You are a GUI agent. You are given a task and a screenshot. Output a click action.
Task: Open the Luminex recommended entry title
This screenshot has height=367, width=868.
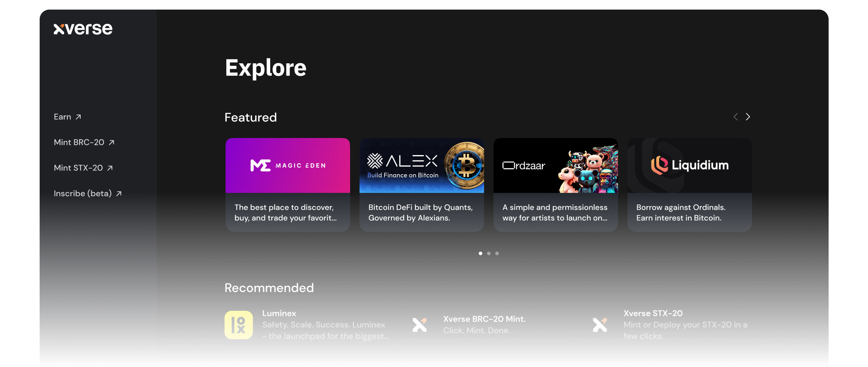coord(279,313)
